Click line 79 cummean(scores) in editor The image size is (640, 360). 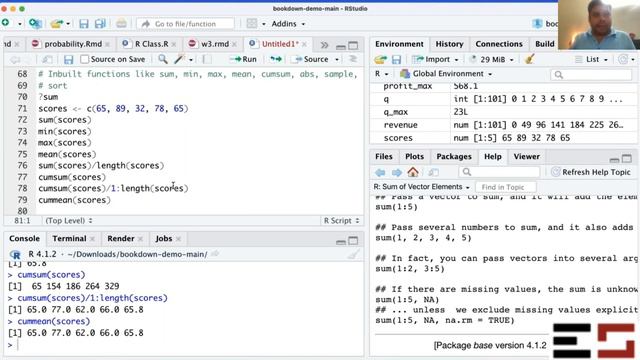point(74,200)
